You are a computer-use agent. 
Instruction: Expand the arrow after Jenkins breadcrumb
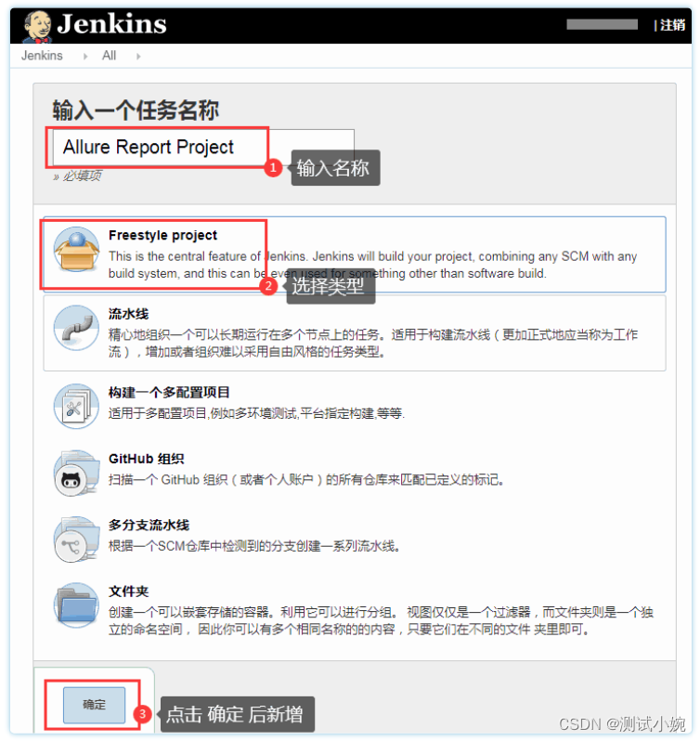(x=85, y=57)
